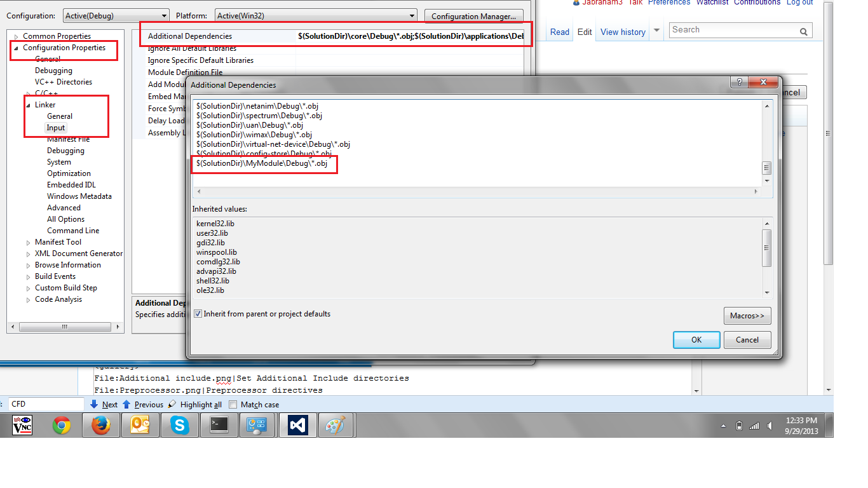Toggle Highlight all in the find bar
The width and height of the screenshot is (868, 488).
[195, 404]
